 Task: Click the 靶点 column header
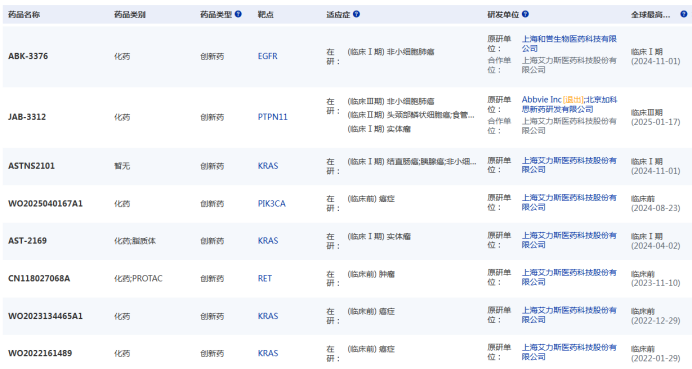click(x=266, y=15)
